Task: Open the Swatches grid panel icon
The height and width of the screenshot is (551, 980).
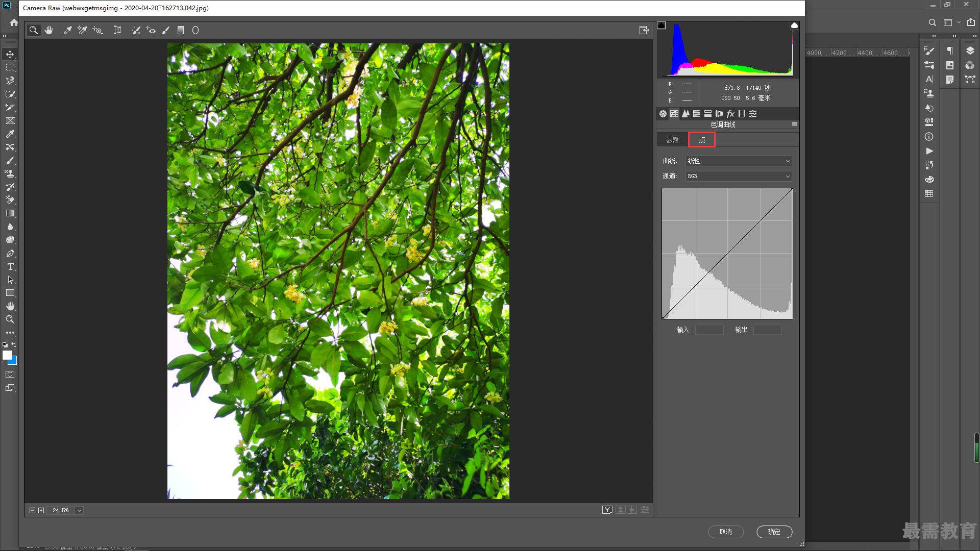Action: tap(929, 193)
